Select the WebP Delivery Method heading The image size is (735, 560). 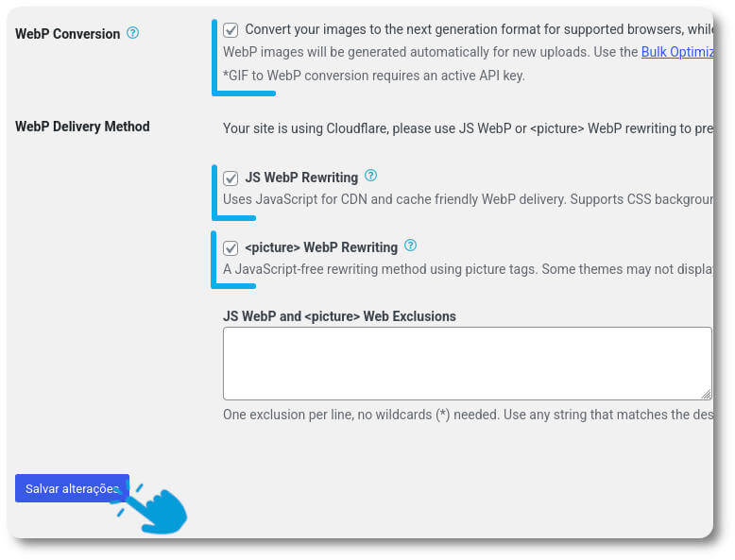tap(82, 127)
